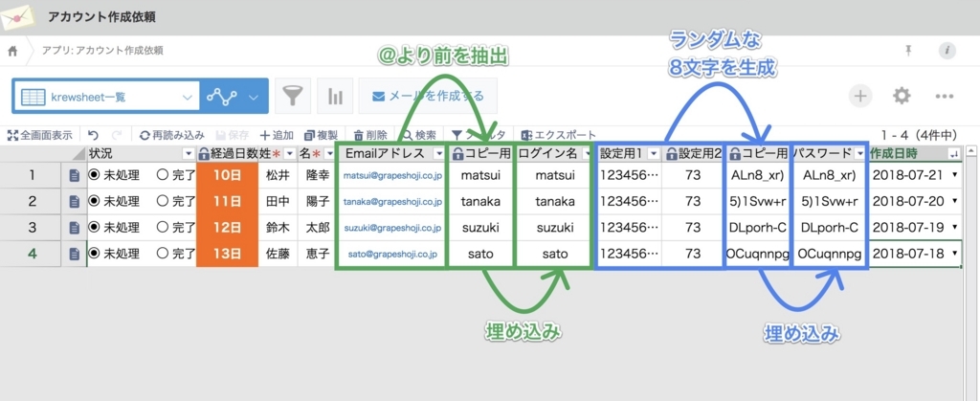
Task: Reload data with 再読み込み
Action: coord(172,135)
